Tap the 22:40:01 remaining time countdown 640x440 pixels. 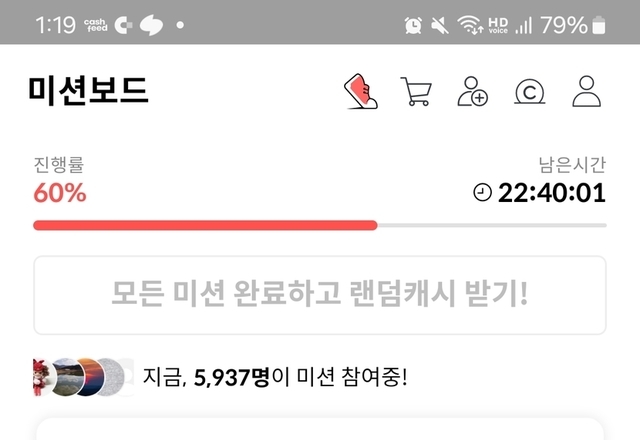551,193
